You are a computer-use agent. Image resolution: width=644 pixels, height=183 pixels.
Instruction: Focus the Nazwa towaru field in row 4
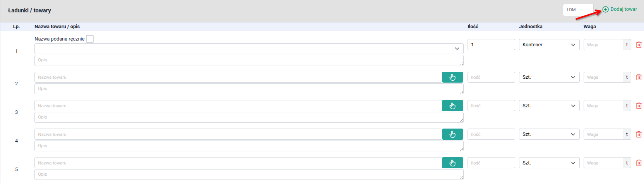(x=238, y=134)
